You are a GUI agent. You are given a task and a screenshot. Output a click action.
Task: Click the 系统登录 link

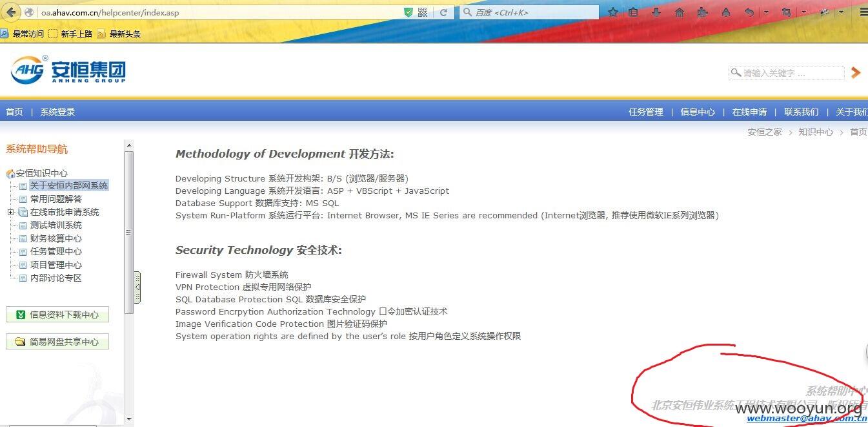click(57, 112)
